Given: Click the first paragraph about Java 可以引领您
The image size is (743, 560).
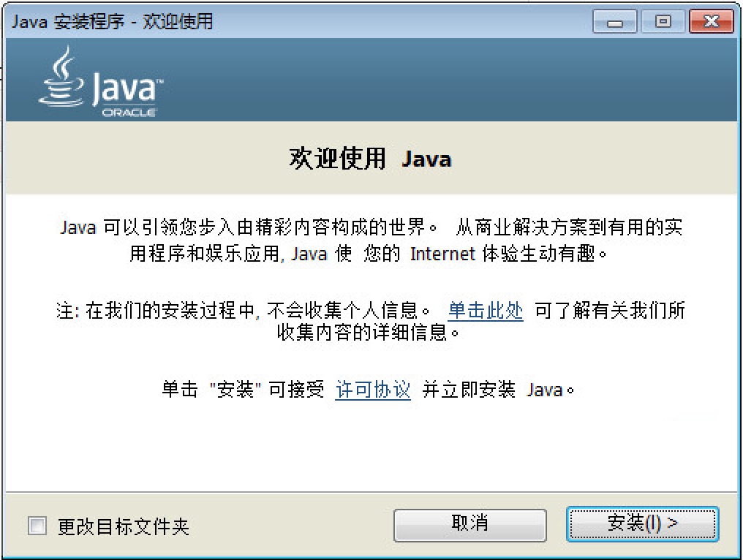Looking at the screenshot, I should pyautogui.click(x=371, y=241).
